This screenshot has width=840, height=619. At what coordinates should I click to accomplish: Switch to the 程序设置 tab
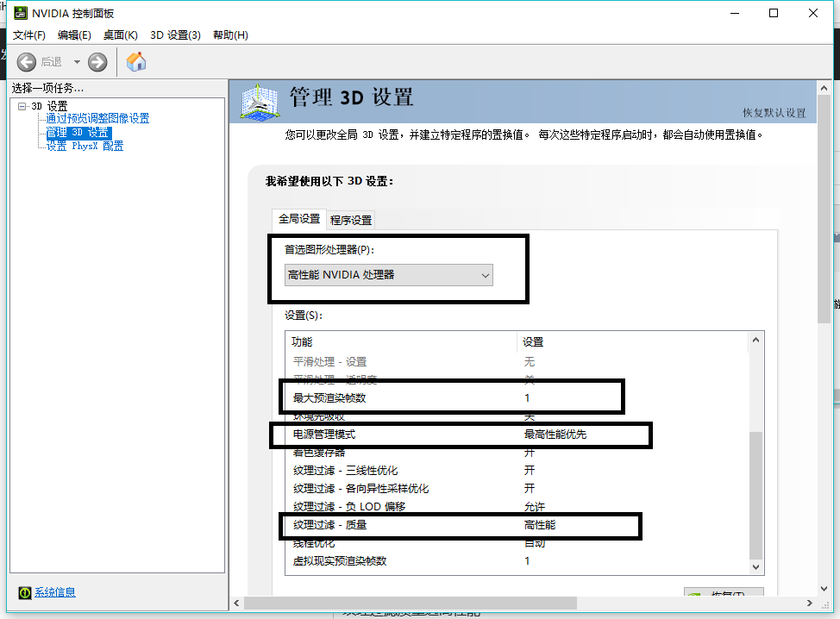click(351, 220)
